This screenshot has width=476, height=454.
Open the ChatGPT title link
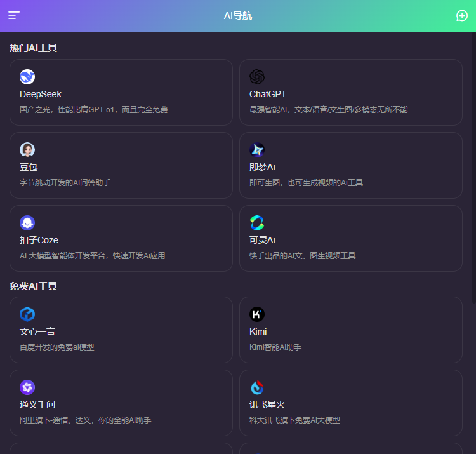[x=267, y=94]
